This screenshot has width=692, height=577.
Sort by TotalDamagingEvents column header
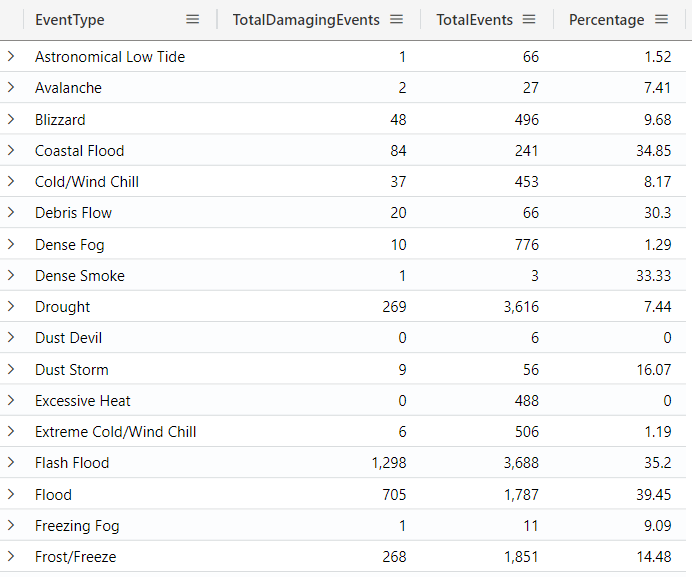[306, 20]
